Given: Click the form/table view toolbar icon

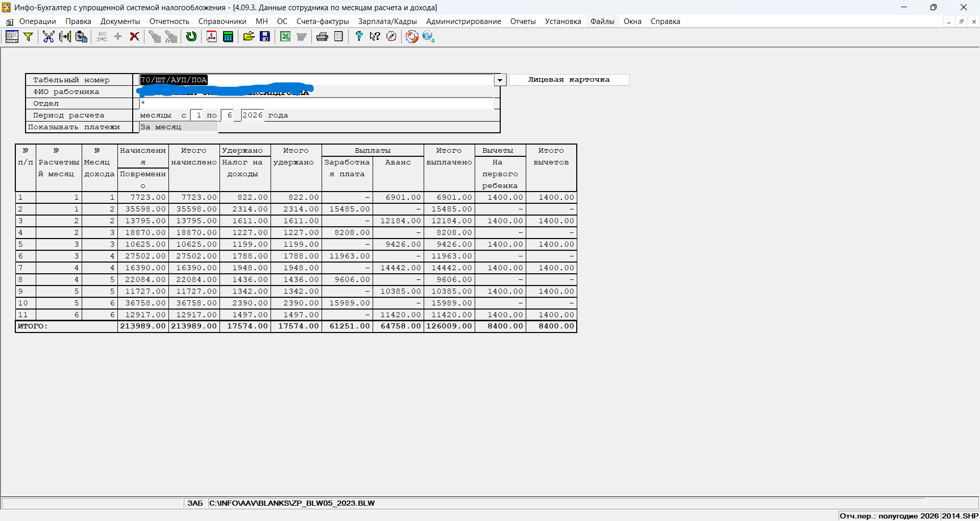Looking at the screenshot, I should click(12, 36).
